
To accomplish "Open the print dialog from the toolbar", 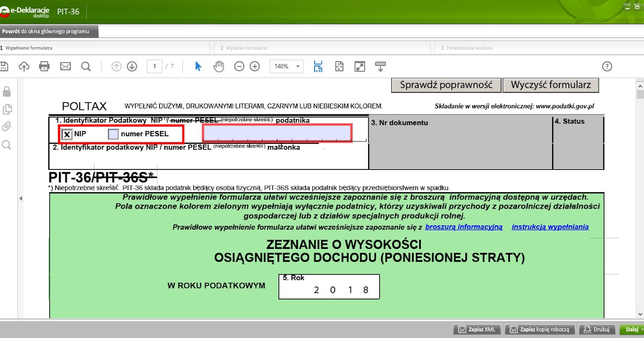I will pos(45,66).
